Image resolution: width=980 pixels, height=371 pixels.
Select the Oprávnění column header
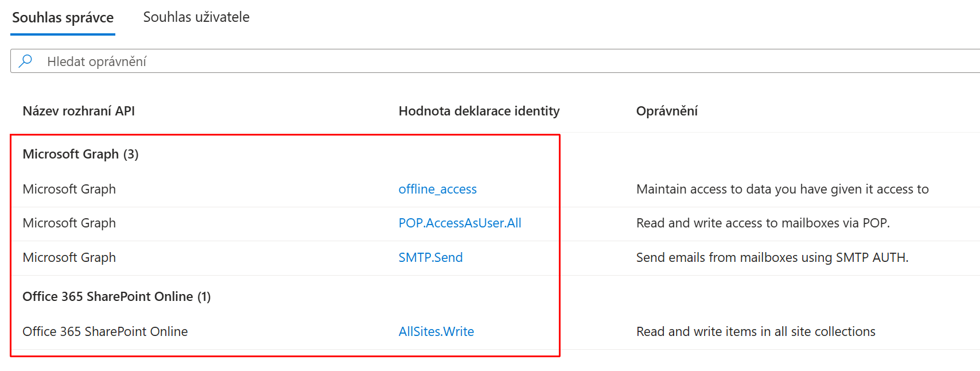(x=667, y=111)
